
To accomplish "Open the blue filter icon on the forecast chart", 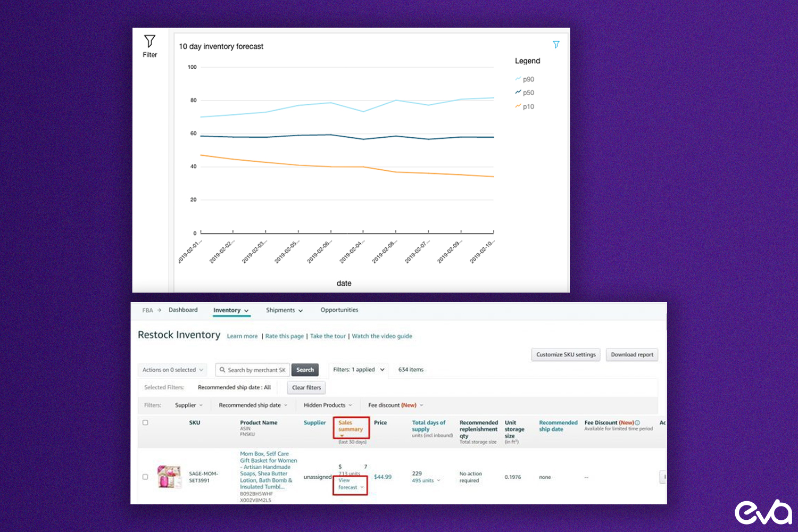I will pos(556,45).
